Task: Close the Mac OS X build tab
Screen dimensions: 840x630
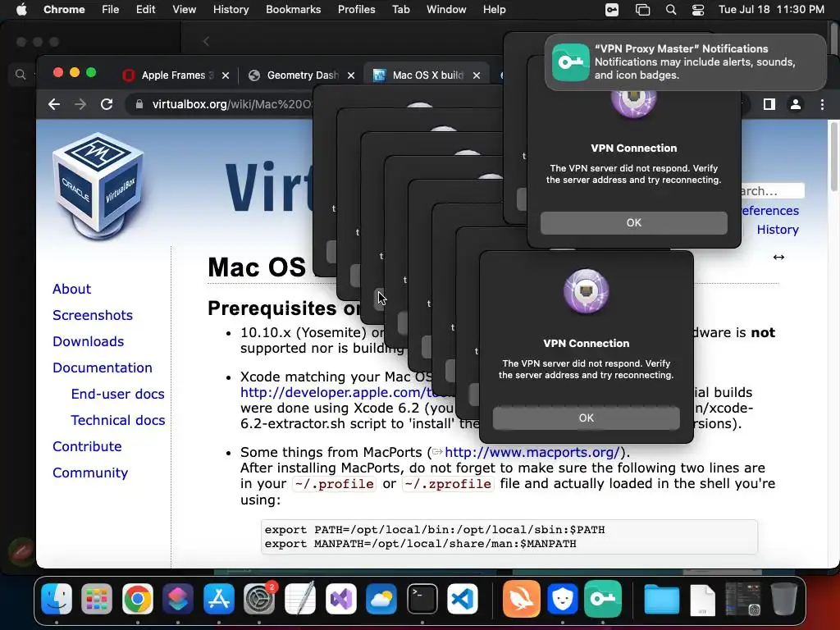Action: (x=477, y=75)
